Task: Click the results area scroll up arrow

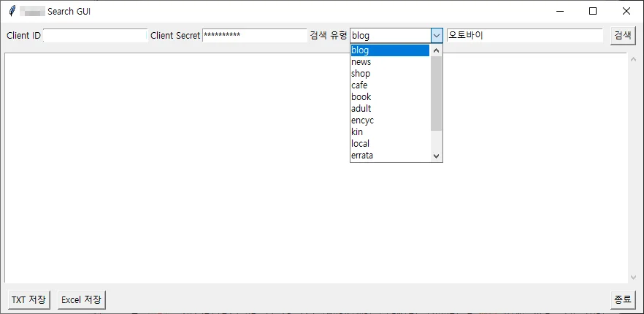Action: 633,58
